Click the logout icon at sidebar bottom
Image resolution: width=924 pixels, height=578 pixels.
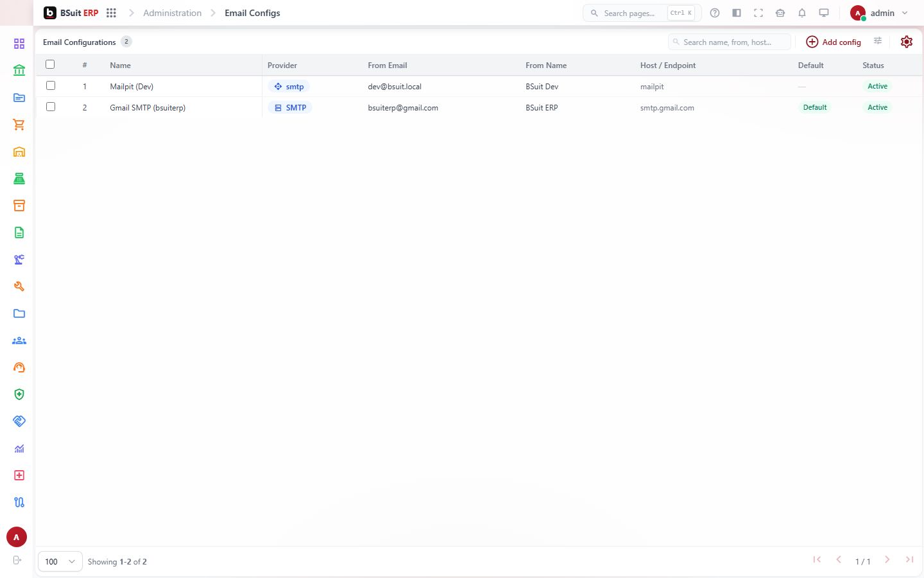[x=17, y=560]
